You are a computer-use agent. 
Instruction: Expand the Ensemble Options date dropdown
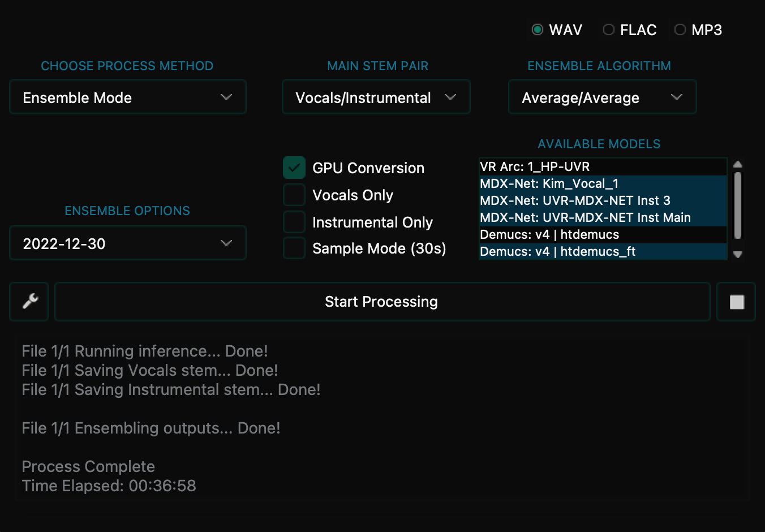pos(127,243)
